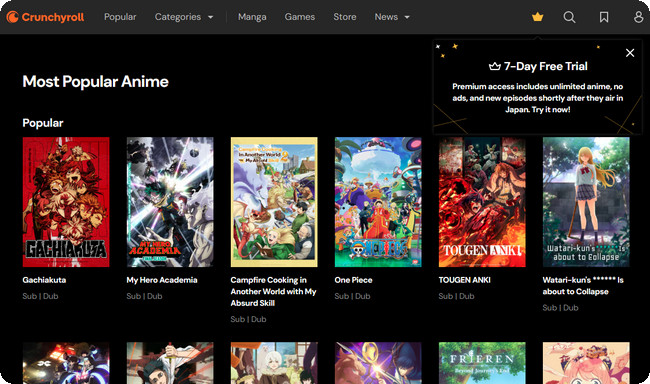Viewport: 650px width, 384px height.
Task: Open the Premium crown icon
Action: point(538,17)
